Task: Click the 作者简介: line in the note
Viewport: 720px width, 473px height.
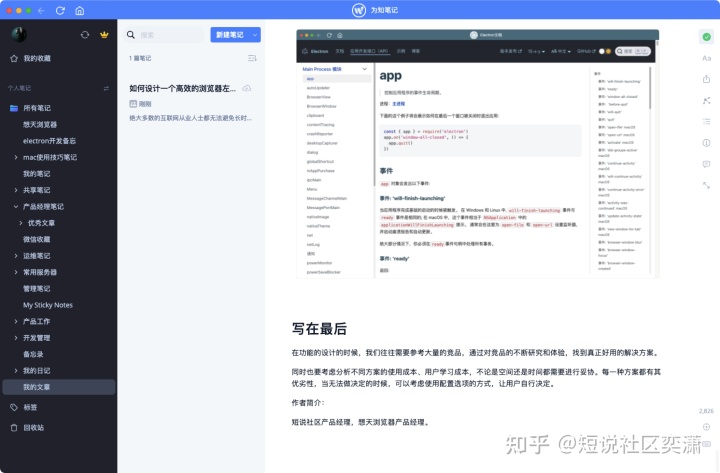Action: pyautogui.click(x=308, y=403)
